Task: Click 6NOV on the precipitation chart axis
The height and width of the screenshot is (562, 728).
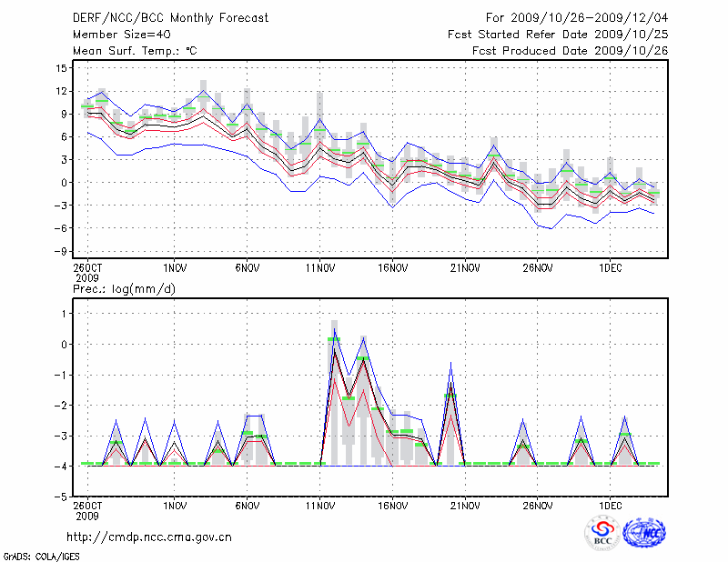Action: click(247, 505)
